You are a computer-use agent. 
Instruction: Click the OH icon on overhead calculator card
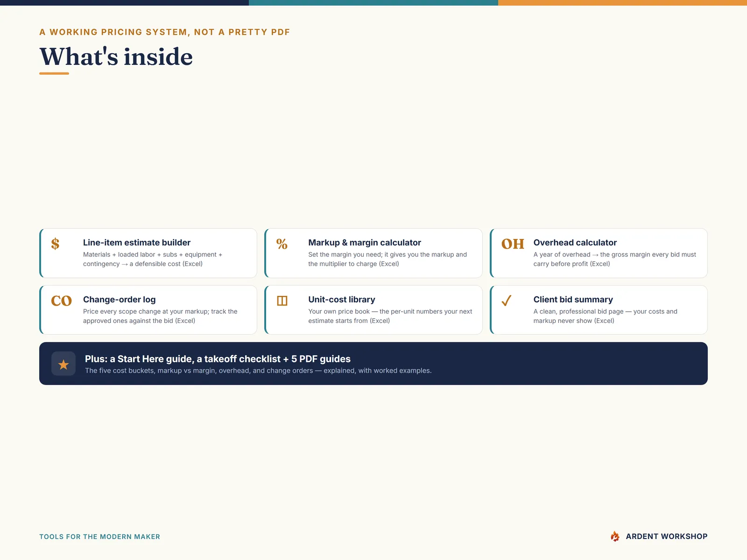pyautogui.click(x=513, y=244)
